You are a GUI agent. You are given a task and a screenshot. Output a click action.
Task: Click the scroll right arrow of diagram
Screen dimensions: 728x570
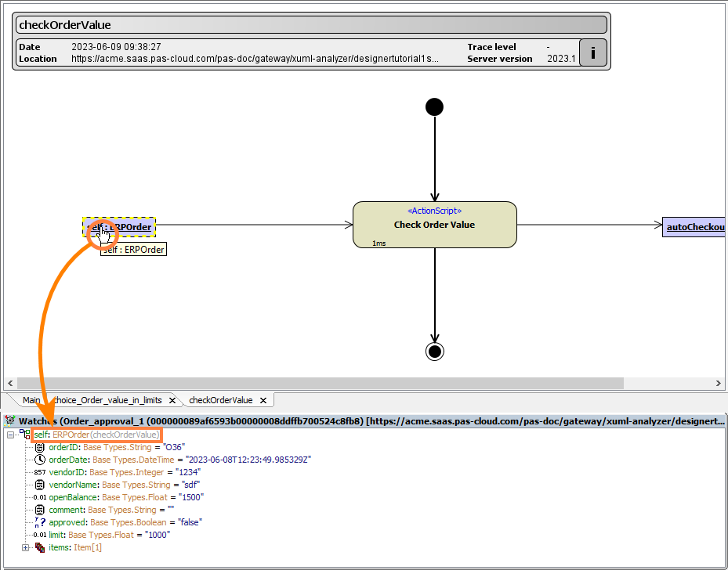719,384
